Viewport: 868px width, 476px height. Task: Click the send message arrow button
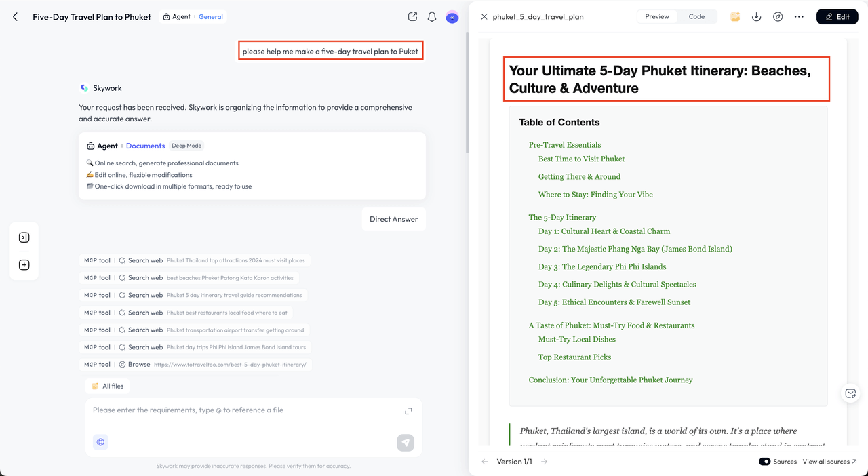[x=406, y=443]
